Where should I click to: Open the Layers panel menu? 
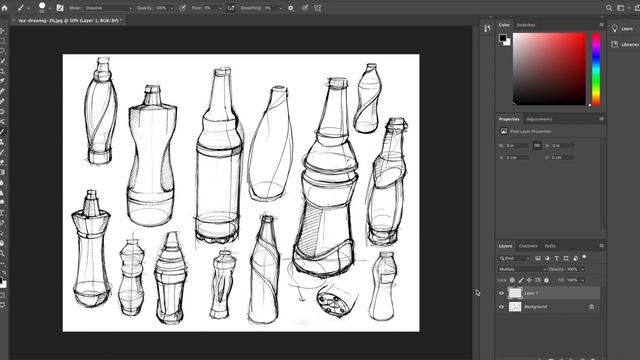[x=602, y=246]
